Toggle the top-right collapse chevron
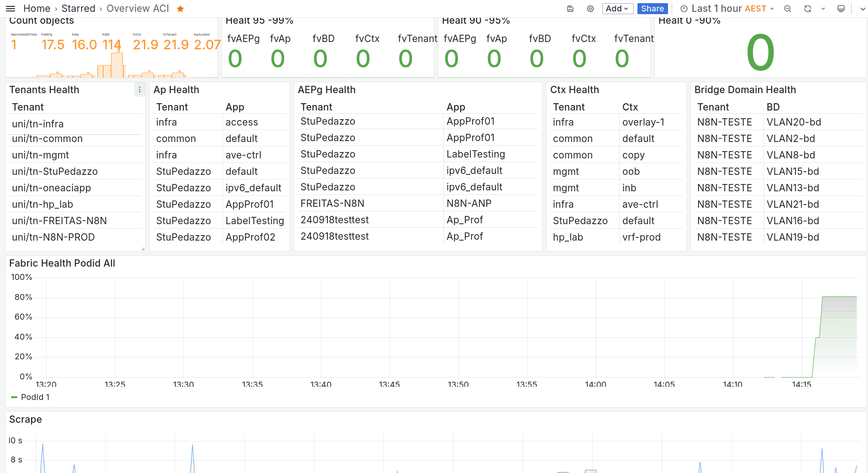 pyautogui.click(x=863, y=9)
